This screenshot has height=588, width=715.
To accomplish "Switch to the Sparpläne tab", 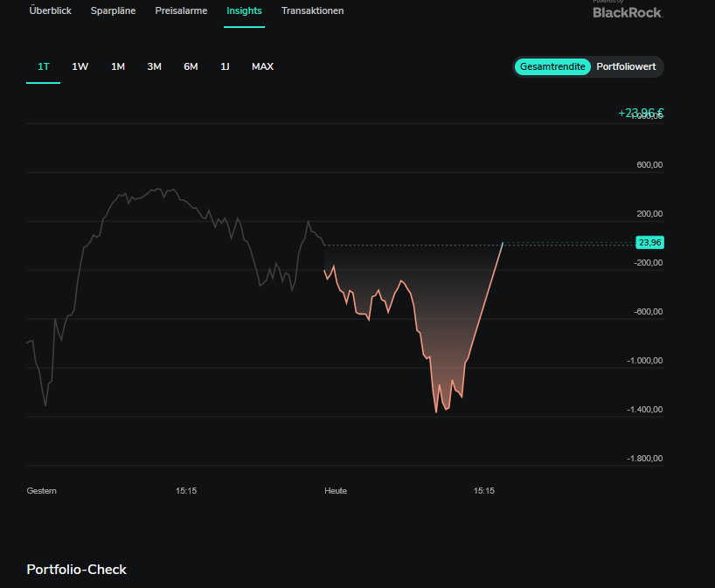I will point(113,11).
